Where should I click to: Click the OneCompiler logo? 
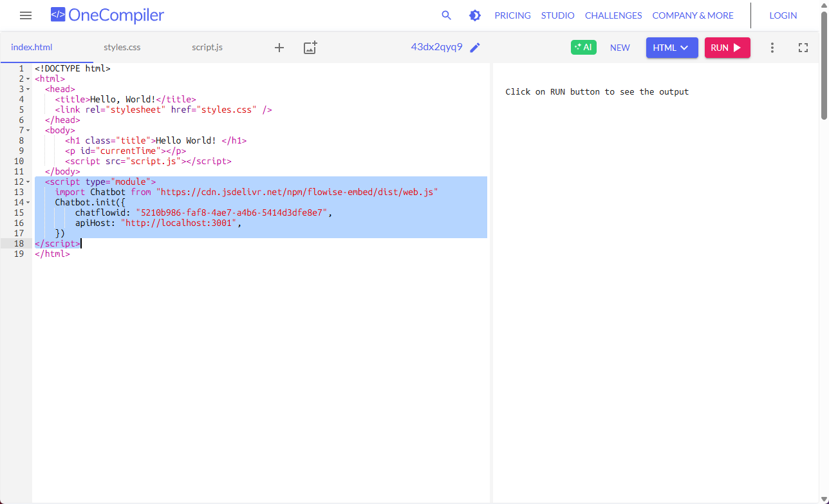tap(107, 15)
